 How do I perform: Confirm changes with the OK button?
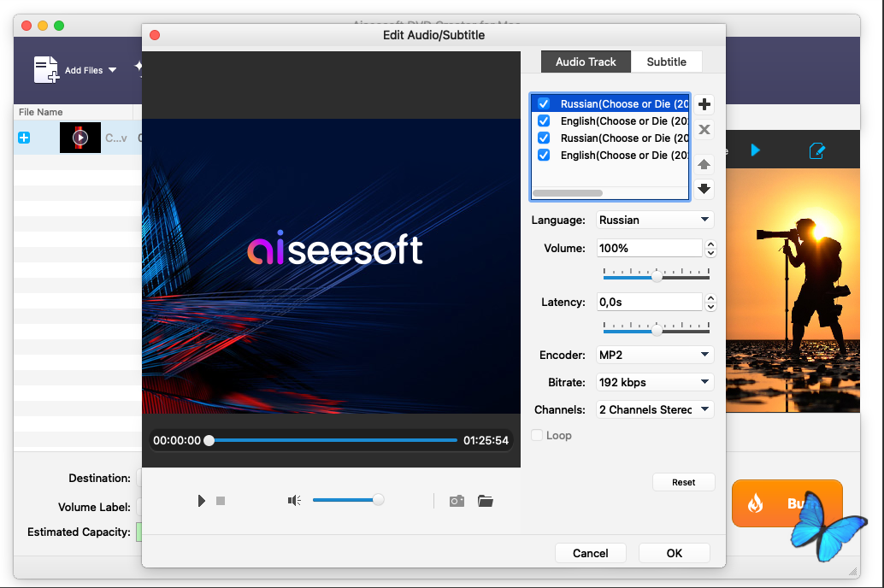point(674,553)
